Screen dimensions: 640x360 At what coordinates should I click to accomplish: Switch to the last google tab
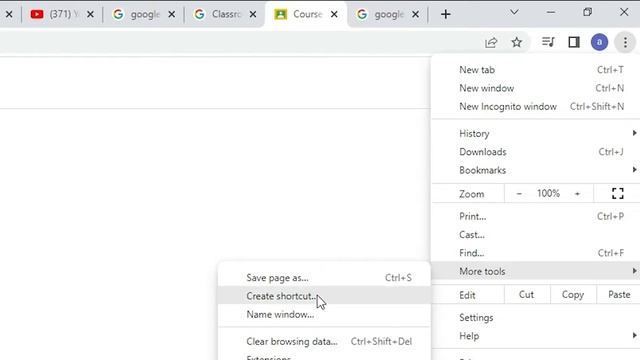point(387,14)
